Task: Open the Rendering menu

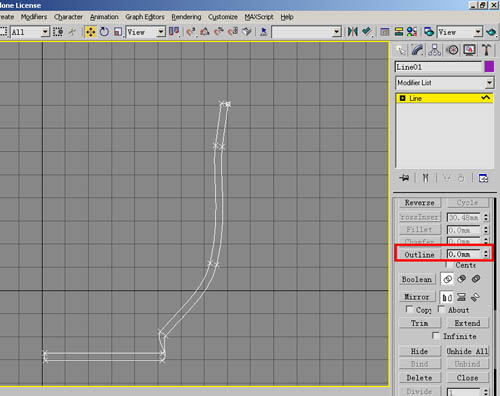Action: [x=186, y=17]
